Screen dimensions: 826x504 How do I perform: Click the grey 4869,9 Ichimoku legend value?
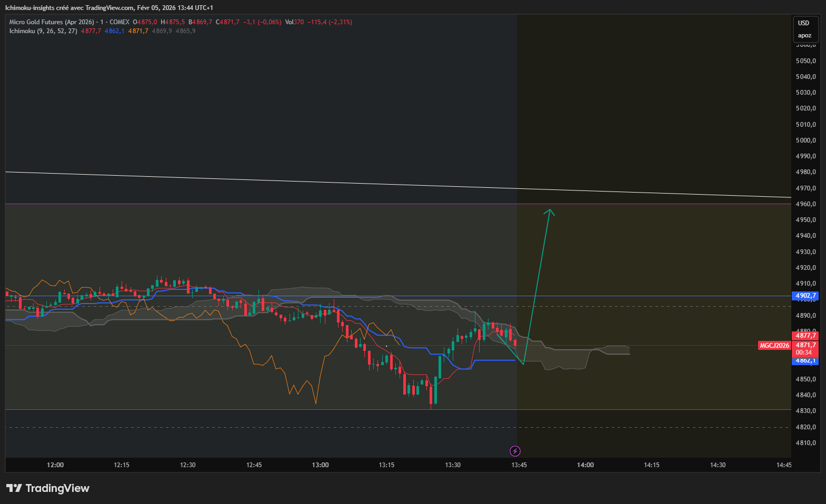click(x=162, y=31)
